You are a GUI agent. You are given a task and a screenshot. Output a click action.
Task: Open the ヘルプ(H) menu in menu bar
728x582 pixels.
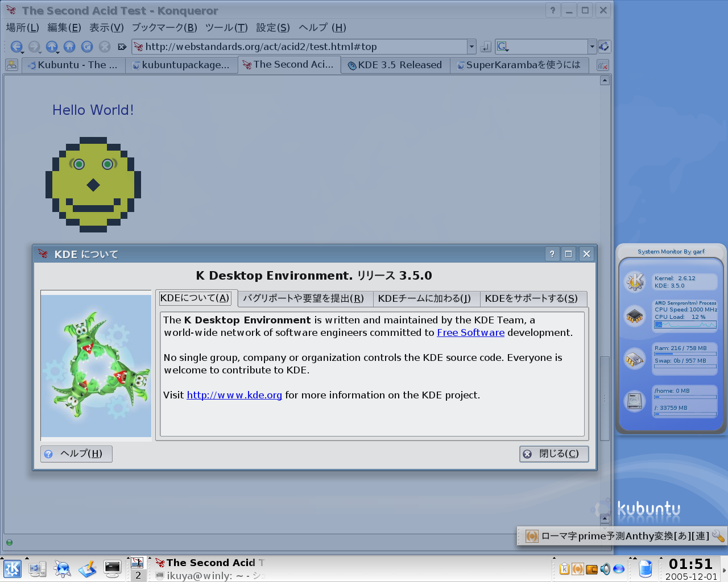pyautogui.click(x=322, y=28)
